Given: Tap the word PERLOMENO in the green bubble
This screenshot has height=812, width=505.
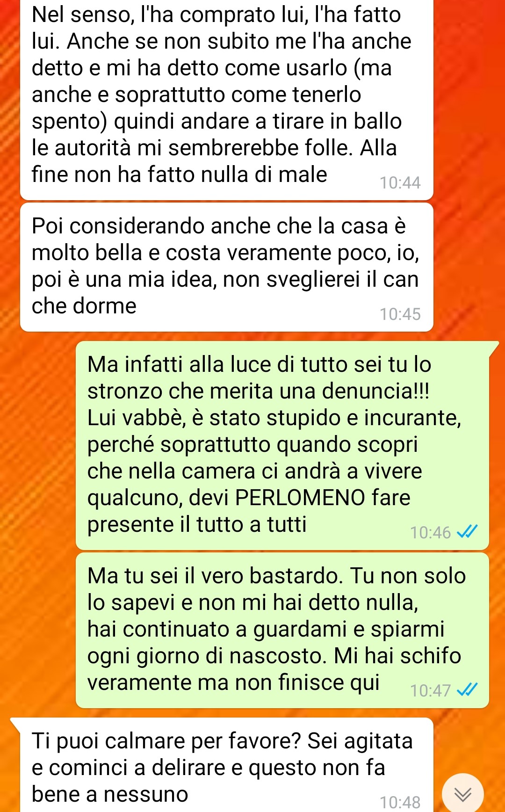Looking at the screenshot, I should click(x=300, y=498).
